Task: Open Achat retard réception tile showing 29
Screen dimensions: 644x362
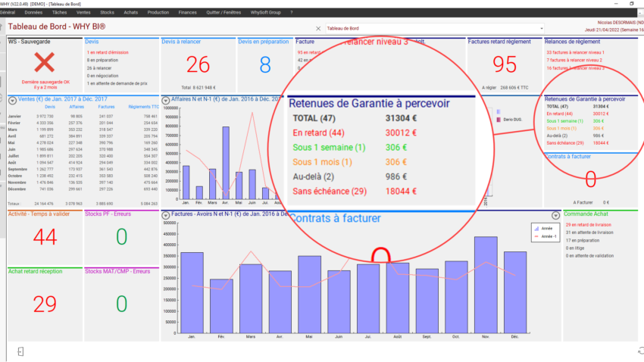Action: tap(45, 304)
